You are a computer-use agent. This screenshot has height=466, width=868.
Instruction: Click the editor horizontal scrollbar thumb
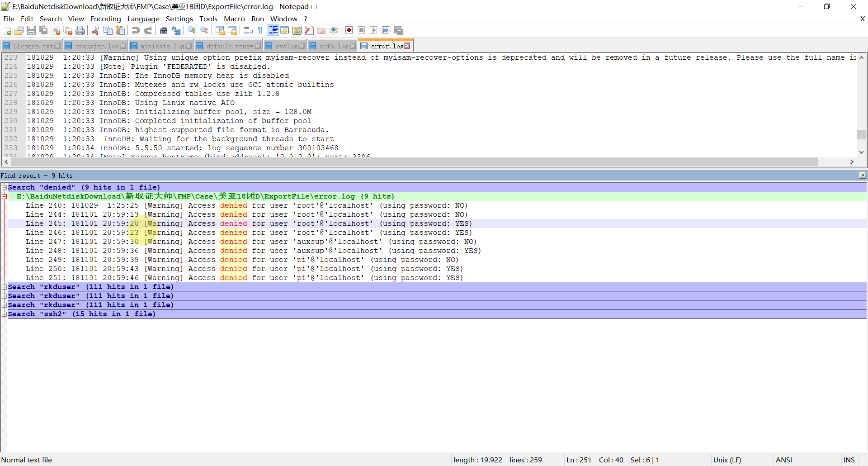tap(415, 162)
